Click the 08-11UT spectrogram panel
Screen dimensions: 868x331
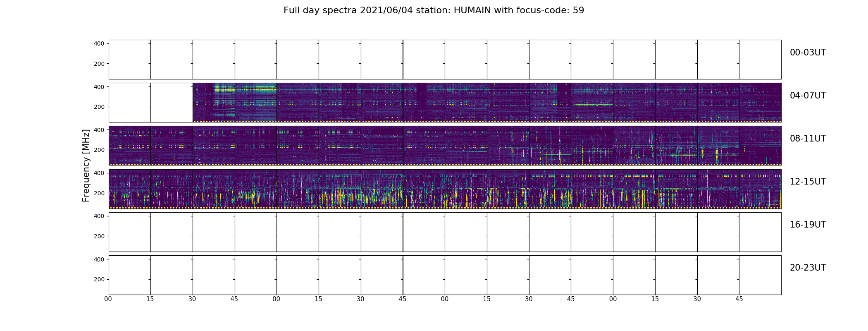pyautogui.click(x=445, y=146)
